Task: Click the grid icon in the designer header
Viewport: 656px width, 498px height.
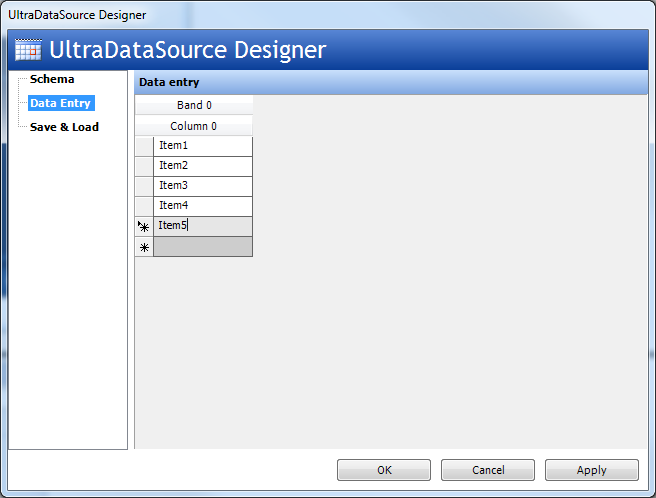Action: [x=28, y=50]
